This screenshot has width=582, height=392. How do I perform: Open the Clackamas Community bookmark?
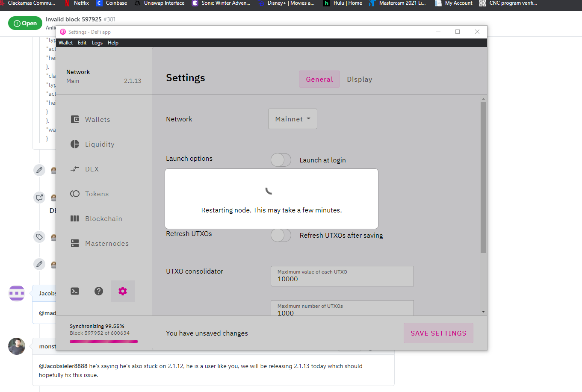28,3
